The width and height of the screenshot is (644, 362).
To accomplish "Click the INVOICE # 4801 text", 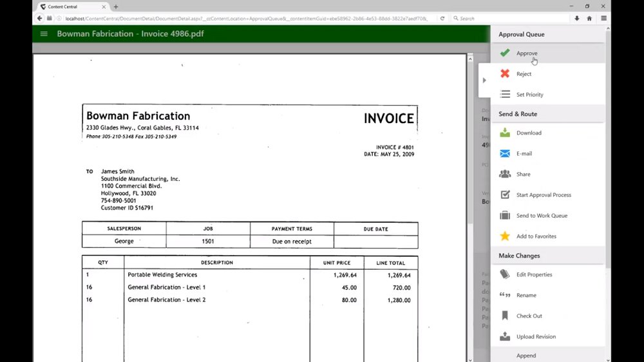I will click(395, 147).
